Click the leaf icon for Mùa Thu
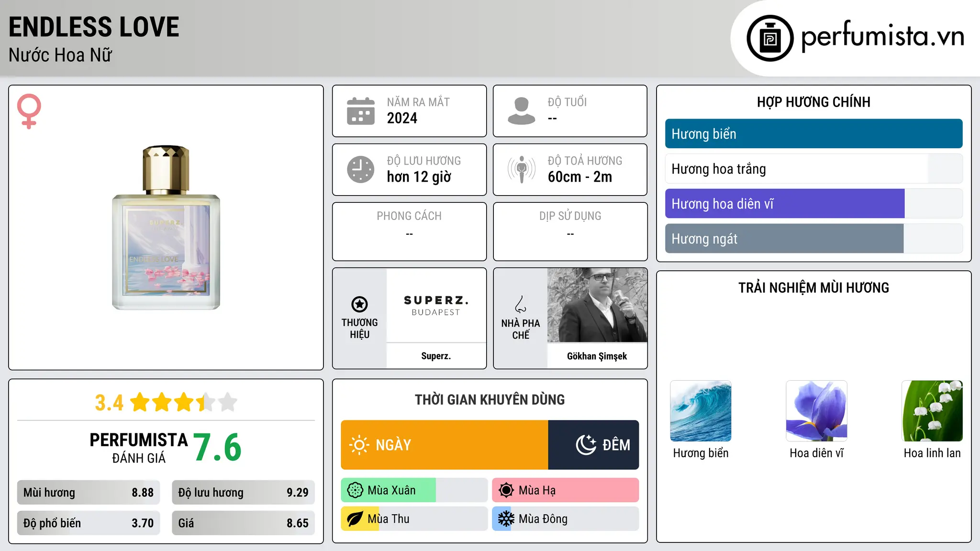The image size is (980, 551). point(355,519)
